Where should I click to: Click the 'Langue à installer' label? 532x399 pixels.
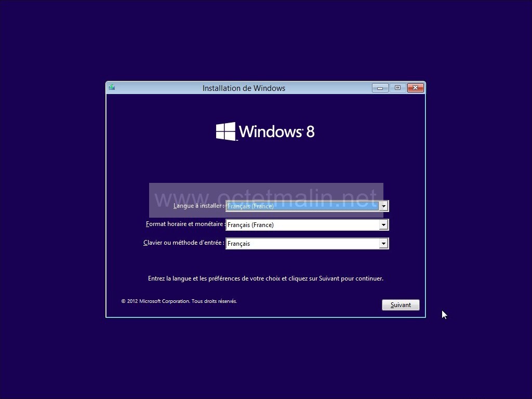pyautogui.click(x=199, y=206)
